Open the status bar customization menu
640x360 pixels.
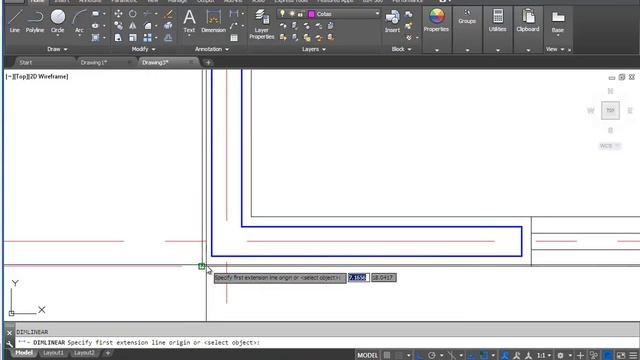(x=633, y=355)
